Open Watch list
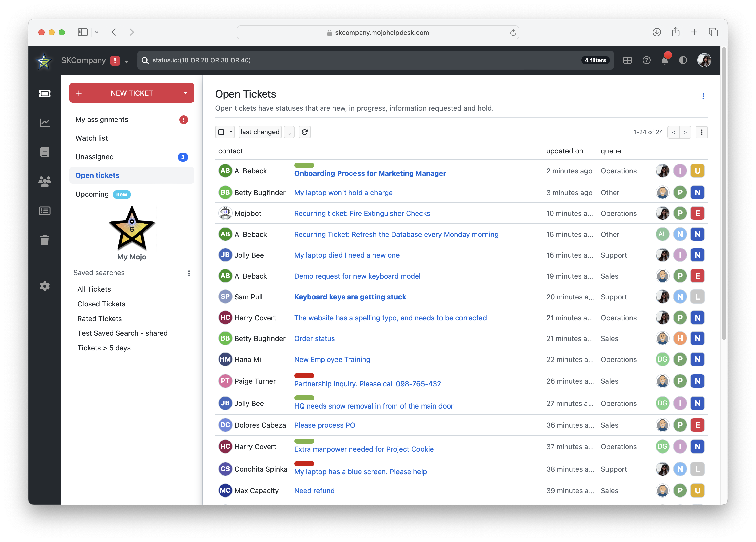Image resolution: width=756 pixels, height=542 pixels. (132, 138)
